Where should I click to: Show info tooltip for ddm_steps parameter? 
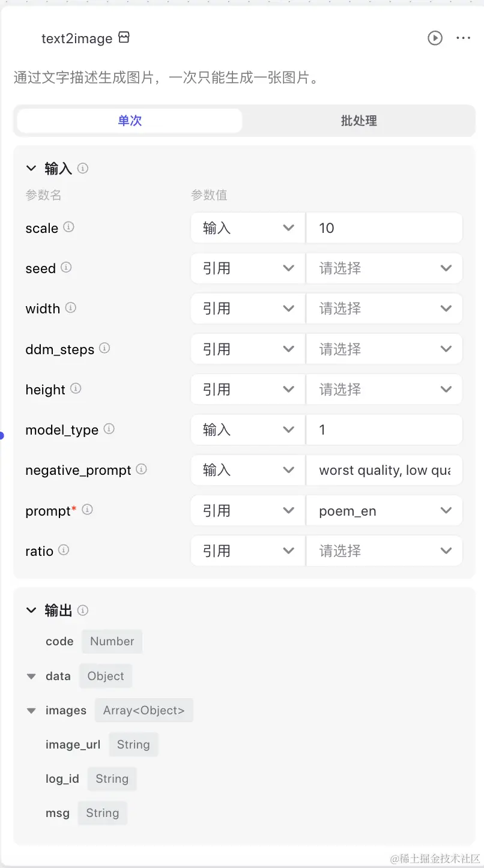(x=104, y=348)
